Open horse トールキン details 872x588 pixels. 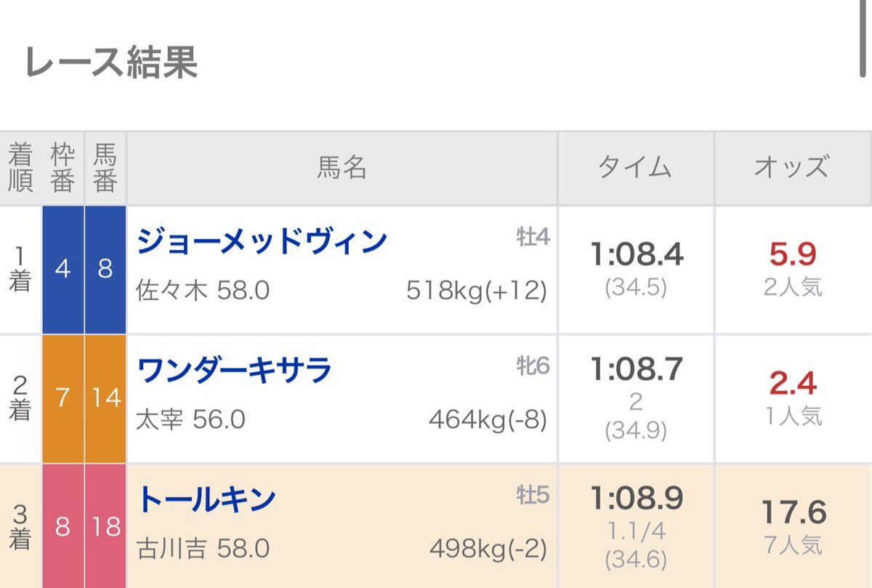206,500
